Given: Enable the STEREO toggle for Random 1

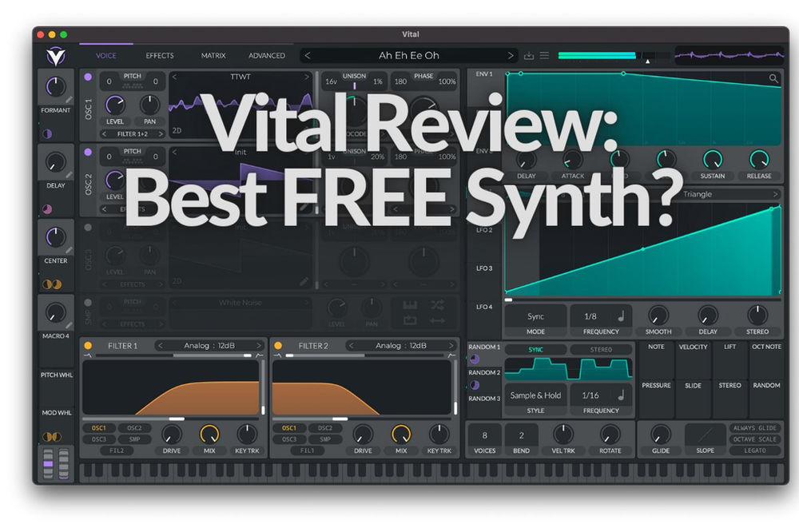Looking at the screenshot, I should point(602,349).
